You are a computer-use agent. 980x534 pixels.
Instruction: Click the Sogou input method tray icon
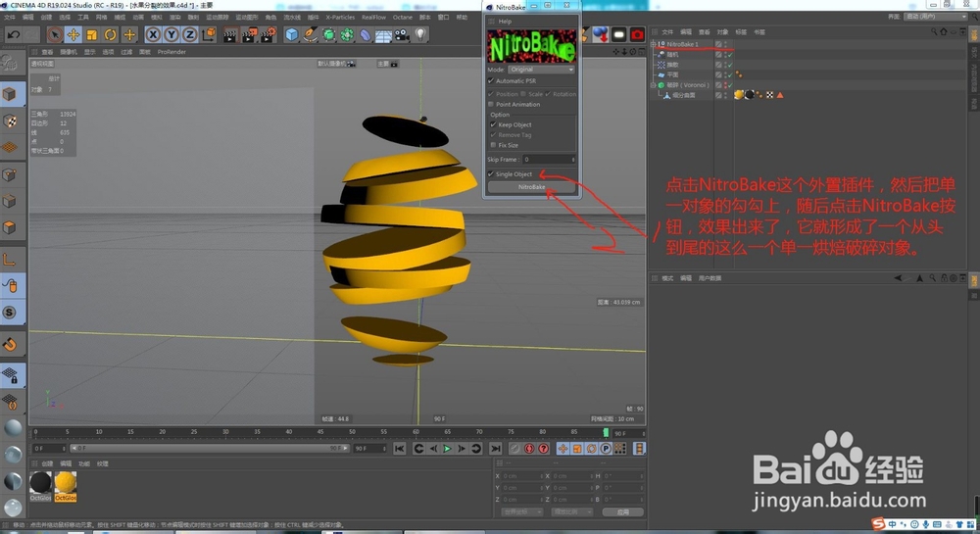[x=879, y=524]
